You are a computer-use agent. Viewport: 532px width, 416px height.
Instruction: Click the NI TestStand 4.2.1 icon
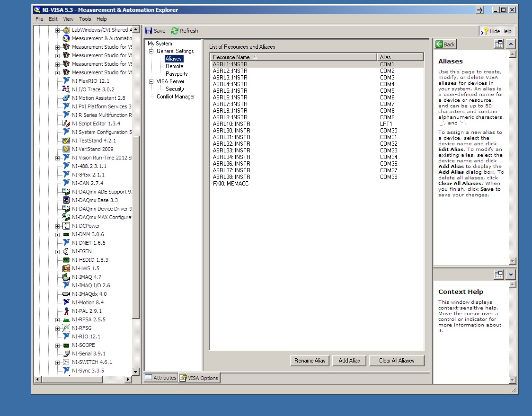pyautogui.click(x=66, y=141)
